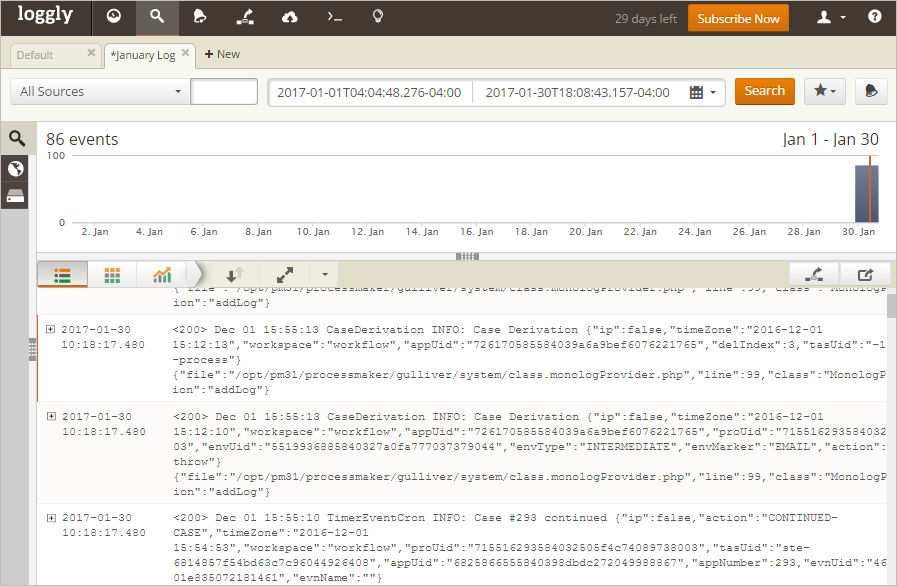Toggle the chart trend view button
This screenshot has height=586, width=897.
click(162, 275)
